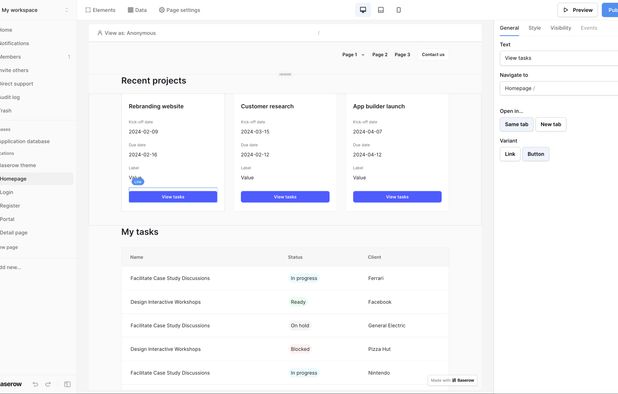Expand the My workspace switcher
Image resolution: width=618 pixels, height=394 pixels.
[x=35, y=10]
